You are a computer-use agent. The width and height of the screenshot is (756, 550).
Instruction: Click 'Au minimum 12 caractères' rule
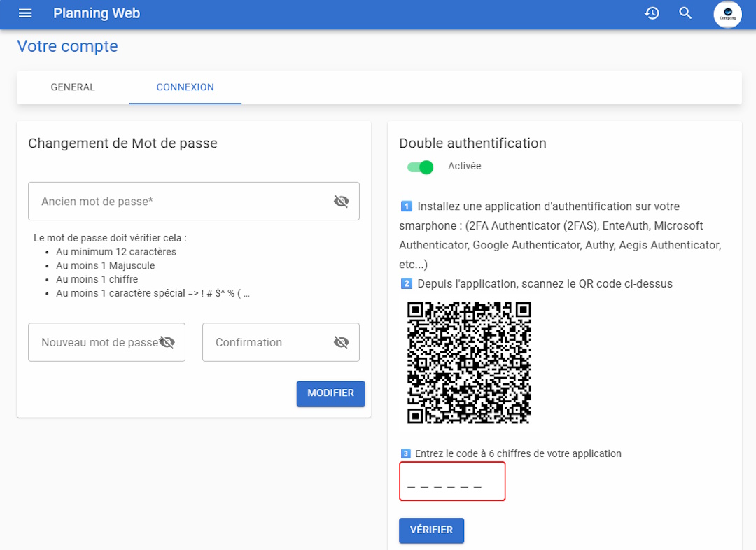(x=116, y=252)
